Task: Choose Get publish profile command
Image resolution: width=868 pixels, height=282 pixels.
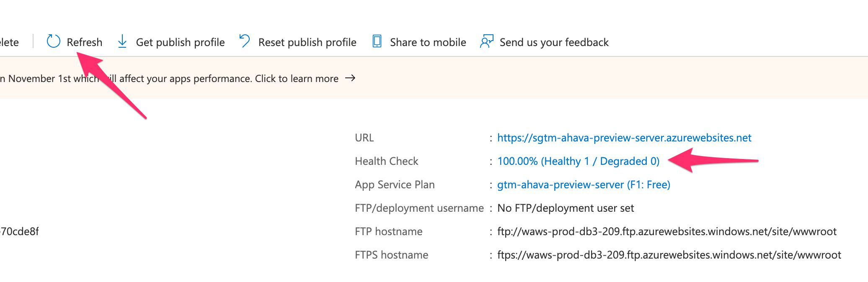Action: (x=180, y=42)
